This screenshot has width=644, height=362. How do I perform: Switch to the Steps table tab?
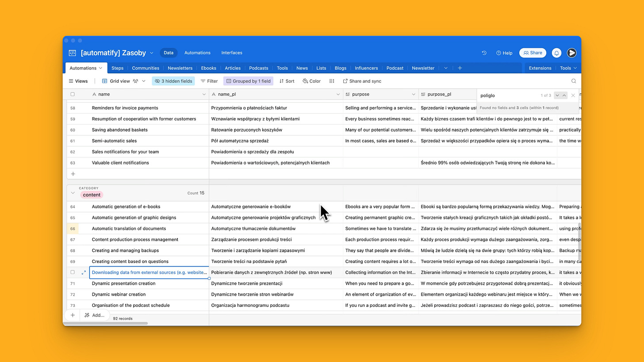click(117, 68)
